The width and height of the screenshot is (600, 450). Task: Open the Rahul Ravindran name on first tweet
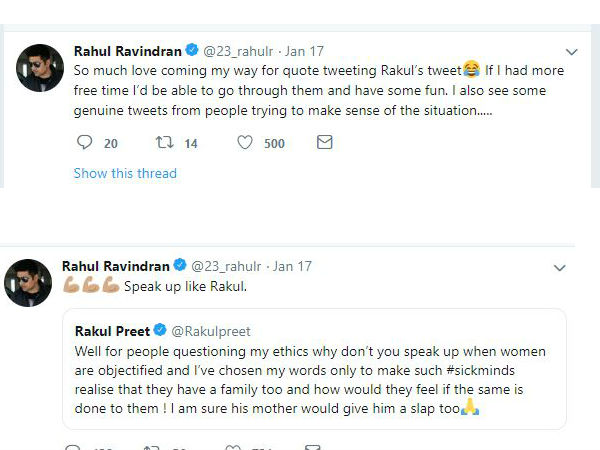[127, 51]
